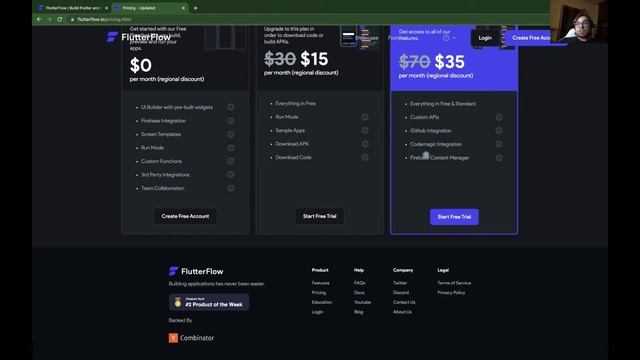Click info icon beside Codemagic Integration

click(x=499, y=144)
